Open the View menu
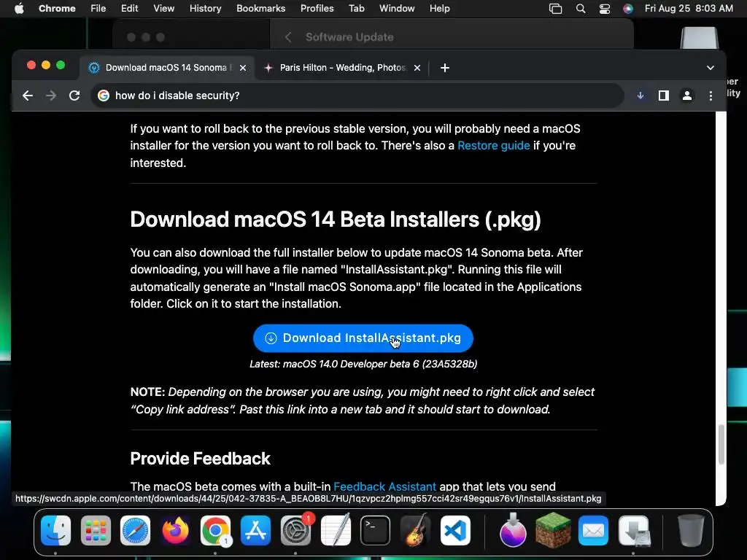This screenshot has height=560, width=747. 164,9
